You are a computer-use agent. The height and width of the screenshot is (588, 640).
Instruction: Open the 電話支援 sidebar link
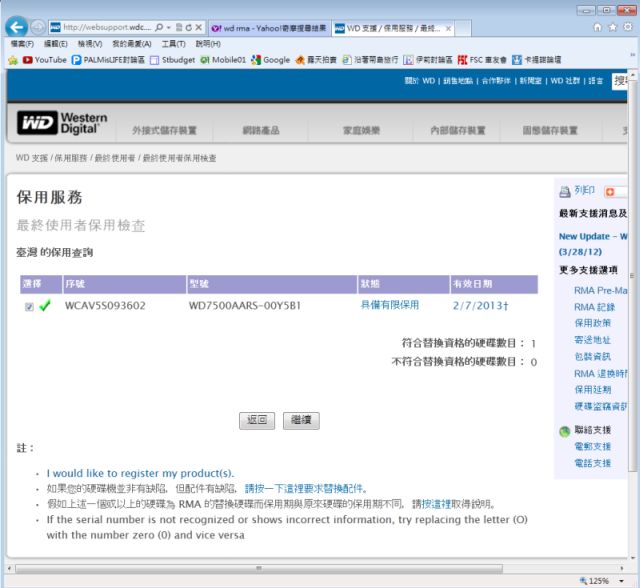592,463
